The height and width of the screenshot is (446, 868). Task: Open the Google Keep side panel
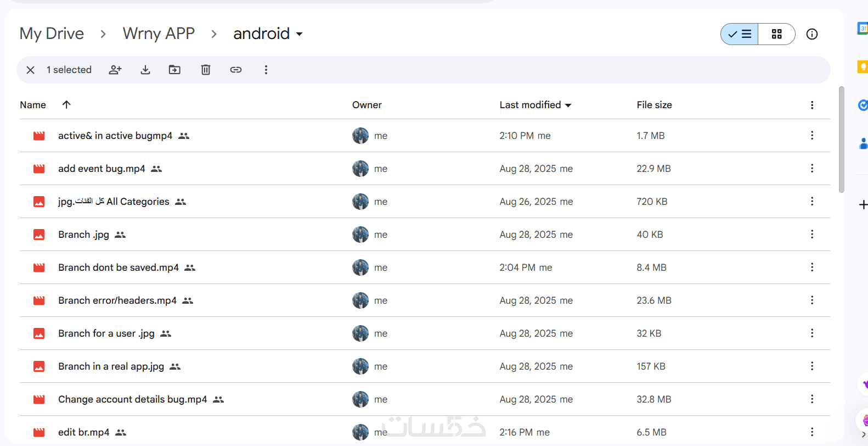(x=863, y=67)
